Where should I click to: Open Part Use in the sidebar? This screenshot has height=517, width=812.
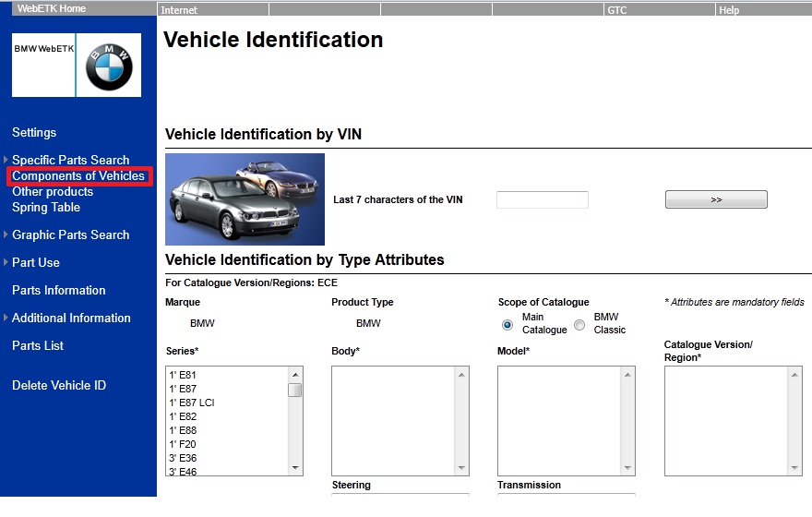tap(36, 262)
